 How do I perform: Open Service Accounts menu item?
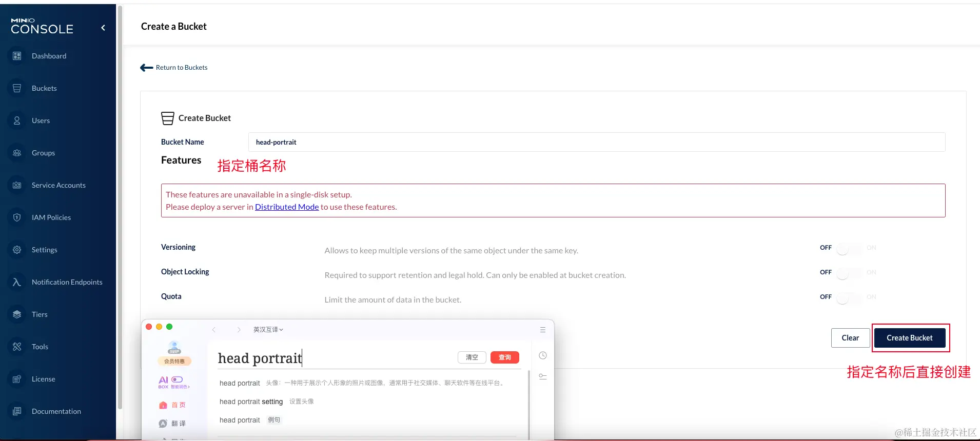(58, 185)
